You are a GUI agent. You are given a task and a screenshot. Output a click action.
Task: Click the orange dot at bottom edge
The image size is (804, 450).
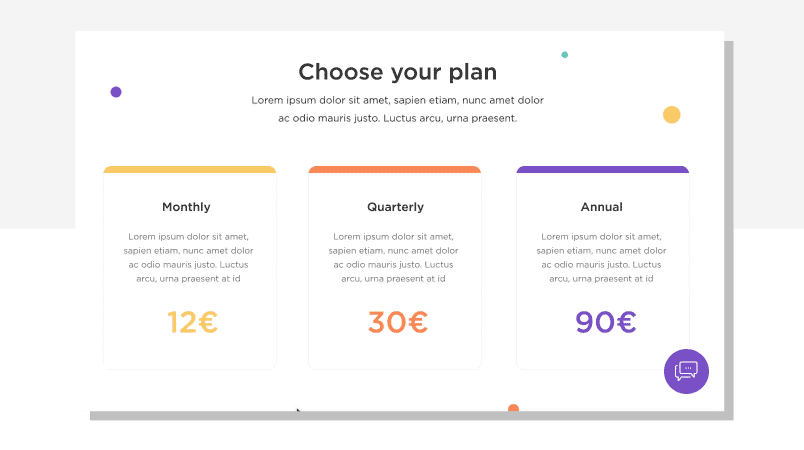513,408
